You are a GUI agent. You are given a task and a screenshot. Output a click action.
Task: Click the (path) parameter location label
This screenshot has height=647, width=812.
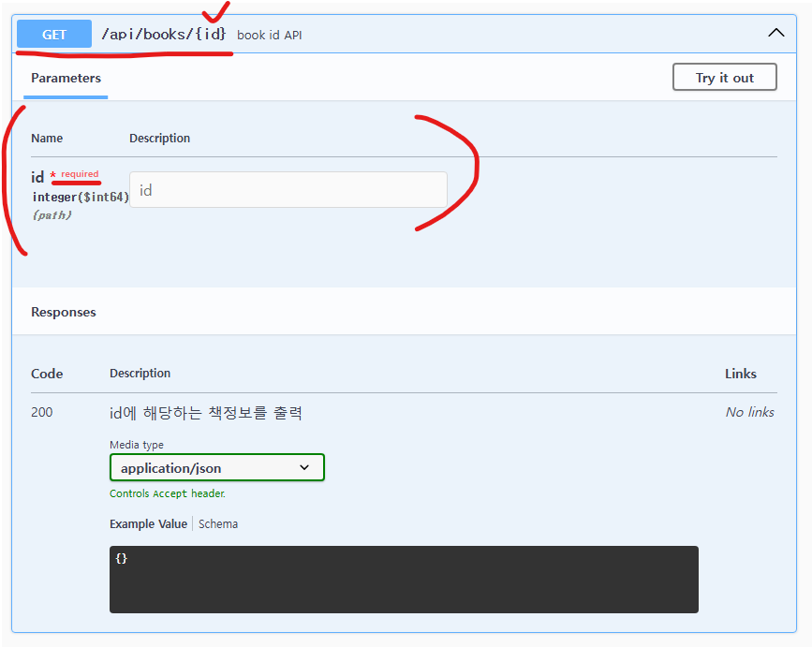tap(52, 214)
